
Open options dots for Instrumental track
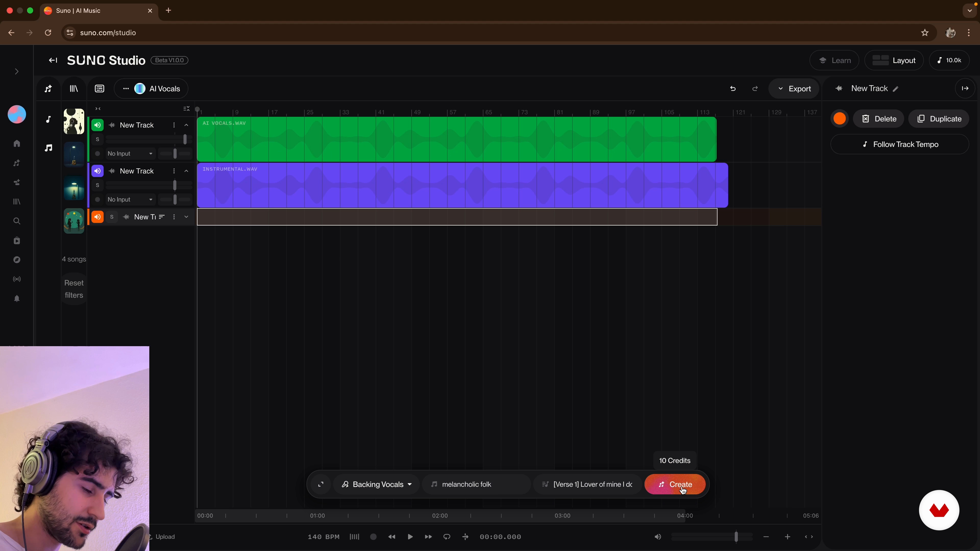(x=174, y=171)
